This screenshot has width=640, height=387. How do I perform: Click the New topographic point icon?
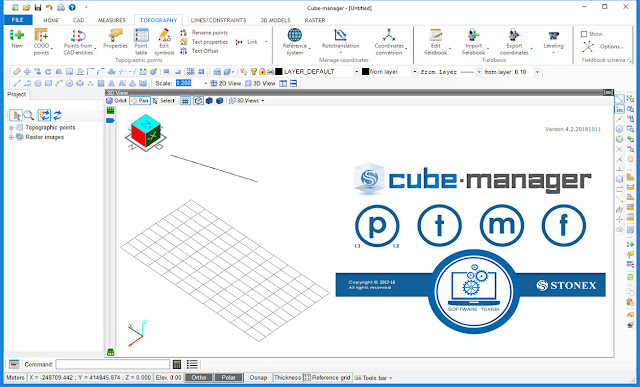coord(17,35)
